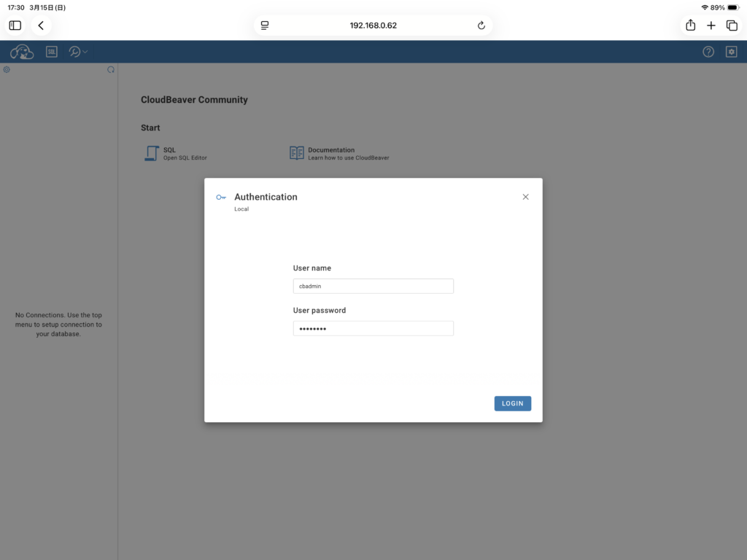Open Safari tab overview

point(732,26)
